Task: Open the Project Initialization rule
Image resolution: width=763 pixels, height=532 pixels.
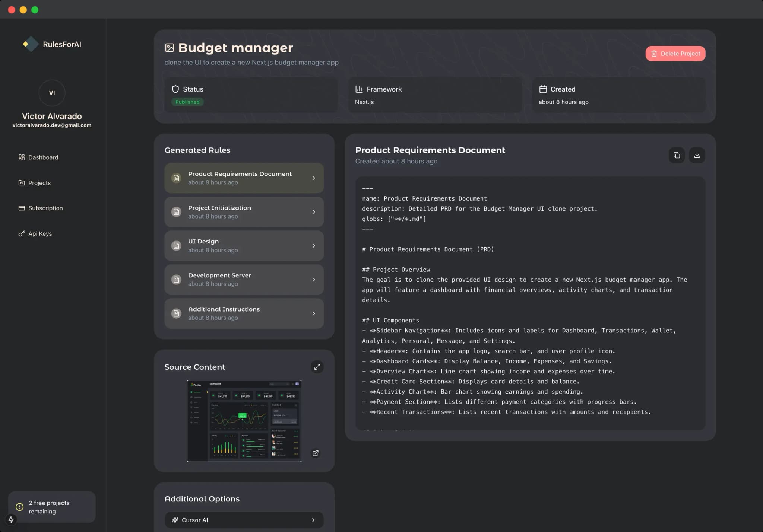Action: click(x=244, y=212)
